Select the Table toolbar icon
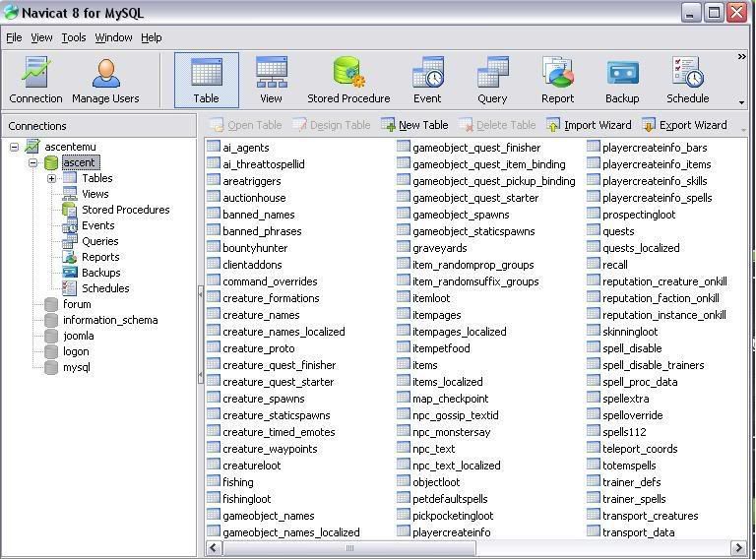756x560 pixels. point(207,80)
